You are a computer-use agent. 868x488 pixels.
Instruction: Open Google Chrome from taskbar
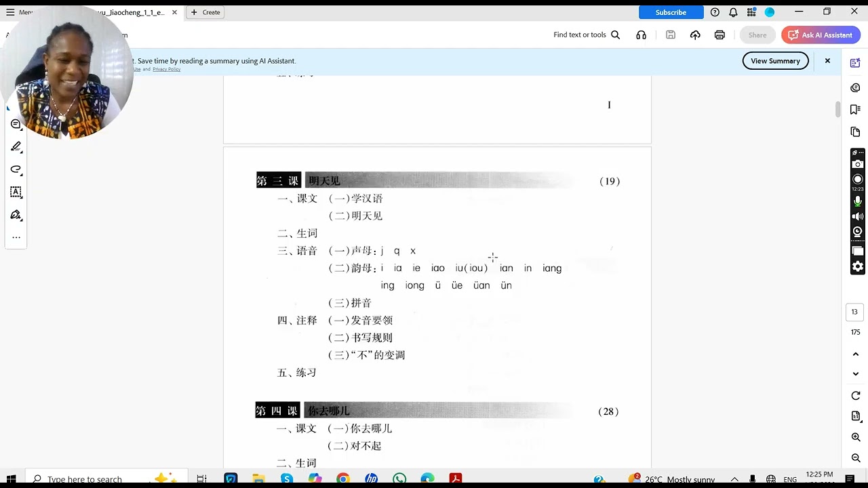pos(342,479)
